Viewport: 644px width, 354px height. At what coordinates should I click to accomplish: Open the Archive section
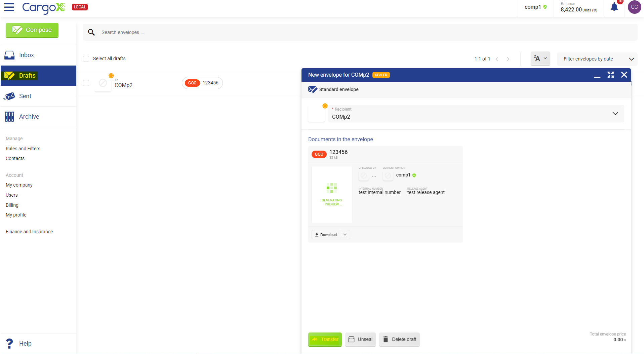(29, 117)
